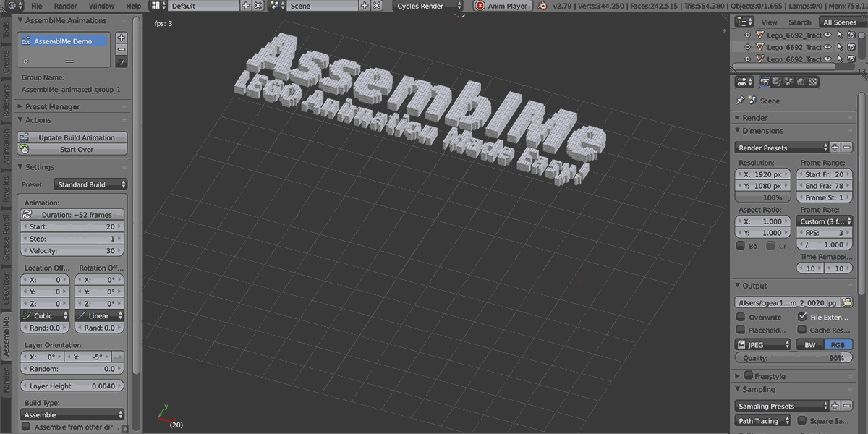Enable the Overwrite checkbox

(741, 317)
